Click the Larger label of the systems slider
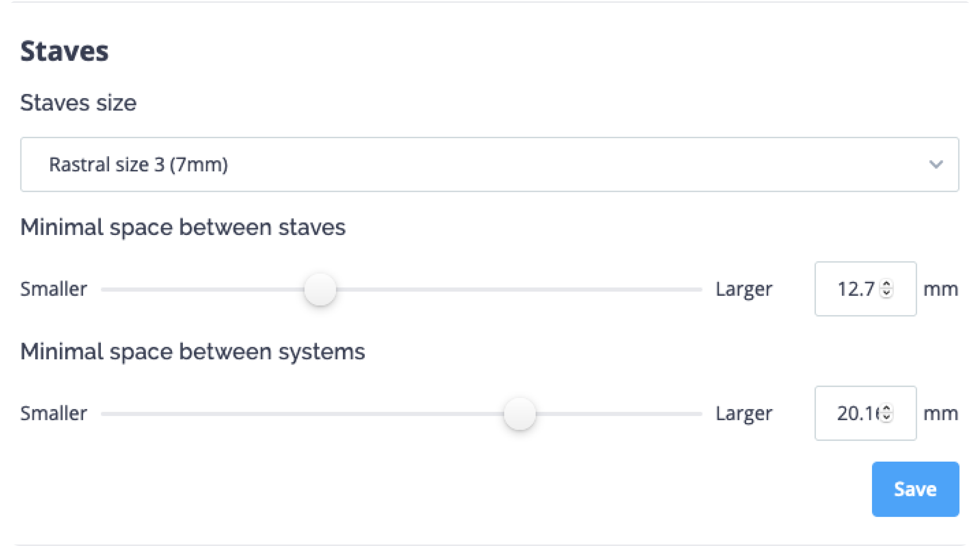 coord(744,413)
